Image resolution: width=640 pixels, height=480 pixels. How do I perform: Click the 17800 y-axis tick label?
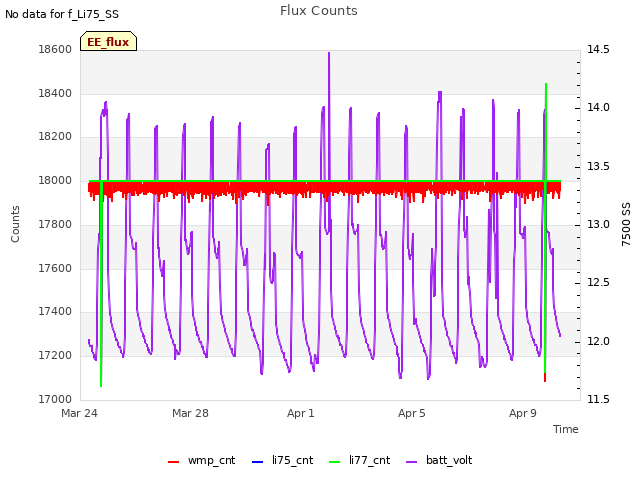pos(55,224)
